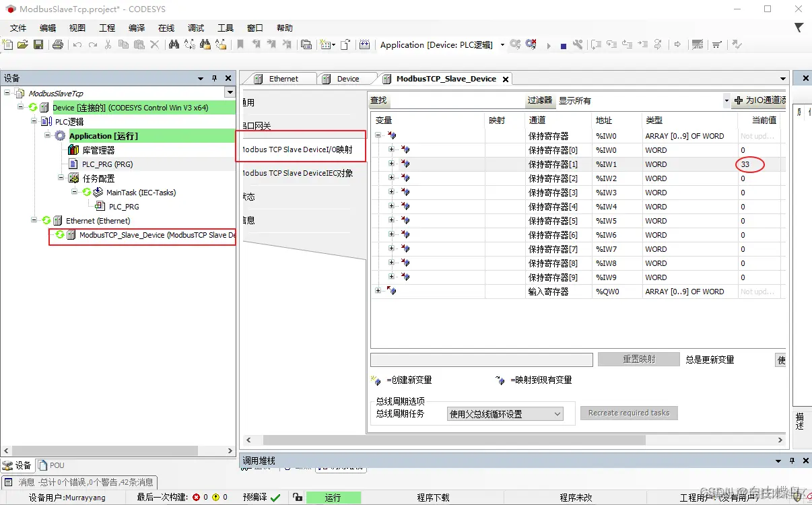Click the Cut scissors icon
This screenshot has width=812, height=505.
(108, 44)
